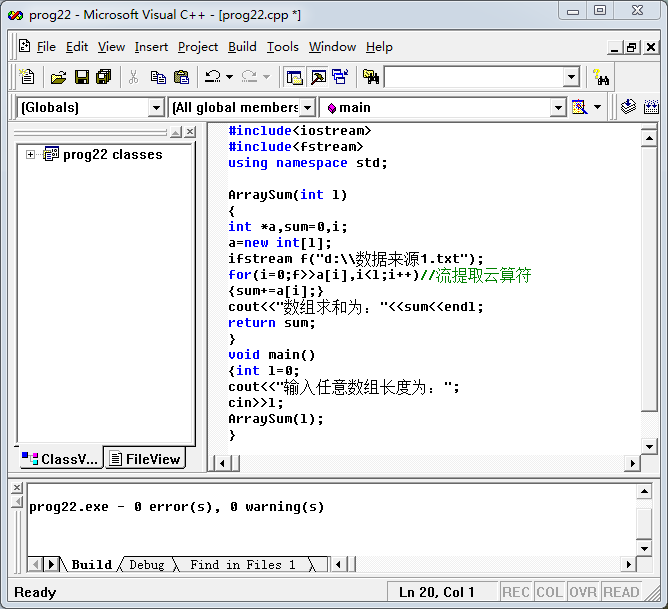
Task: Click the "void main()" code line
Action: 271,355
